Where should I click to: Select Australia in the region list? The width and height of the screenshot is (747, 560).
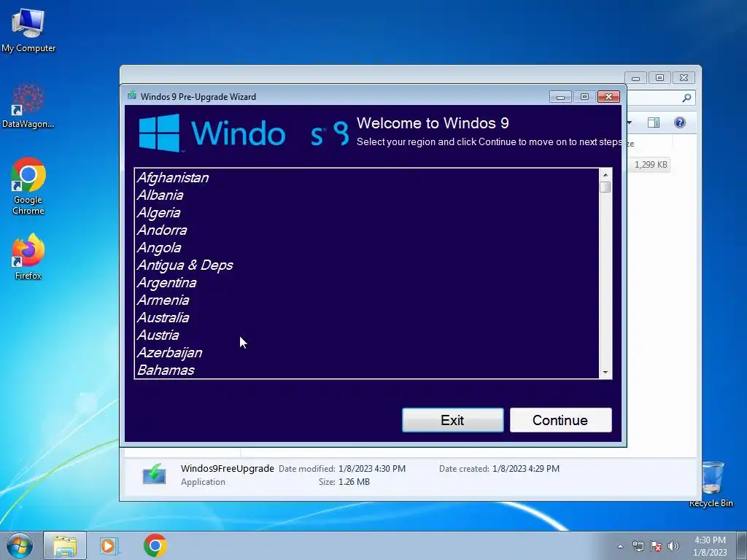[366, 318]
